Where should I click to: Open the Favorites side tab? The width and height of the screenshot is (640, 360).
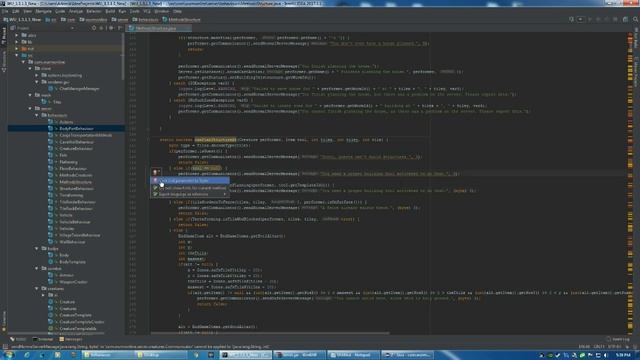[x=4, y=320]
